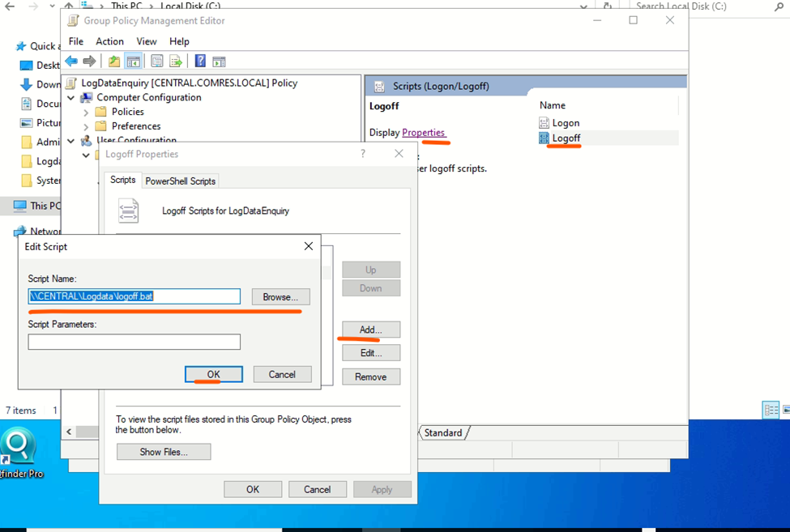Click the Export List toolbar icon
Screen dimensions: 790x532
click(175, 62)
